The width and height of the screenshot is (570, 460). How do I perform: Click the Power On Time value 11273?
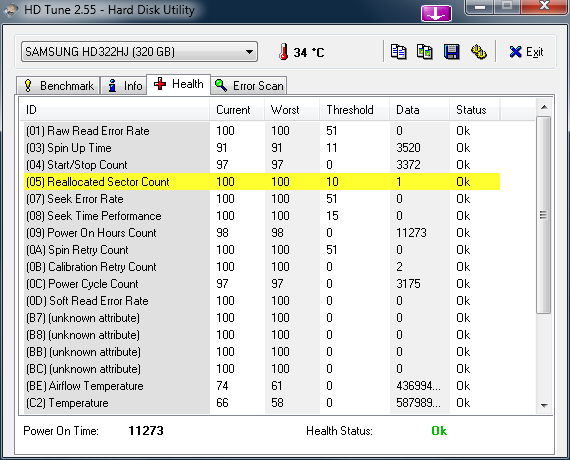(146, 431)
